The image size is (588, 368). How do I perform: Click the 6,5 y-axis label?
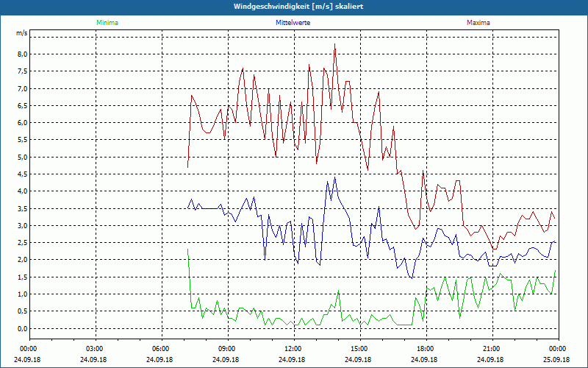[22, 105]
